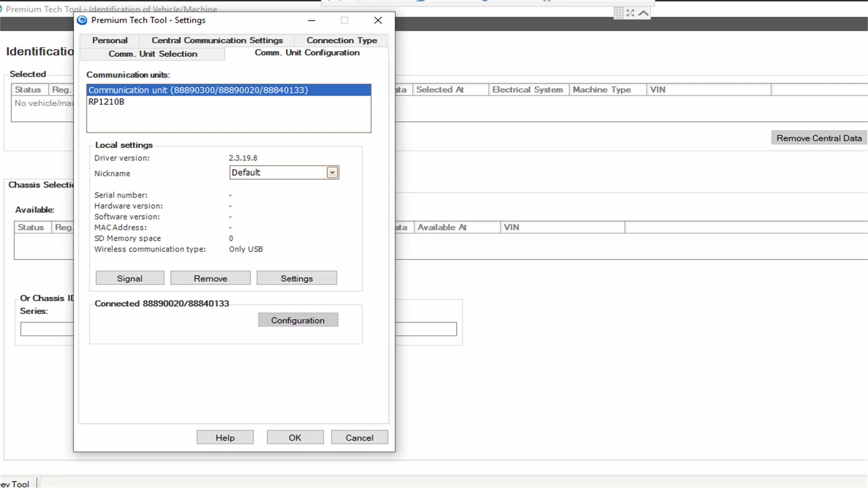Click OK to confirm settings
Screen dimensions: 868x488
[x=294, y=437]
